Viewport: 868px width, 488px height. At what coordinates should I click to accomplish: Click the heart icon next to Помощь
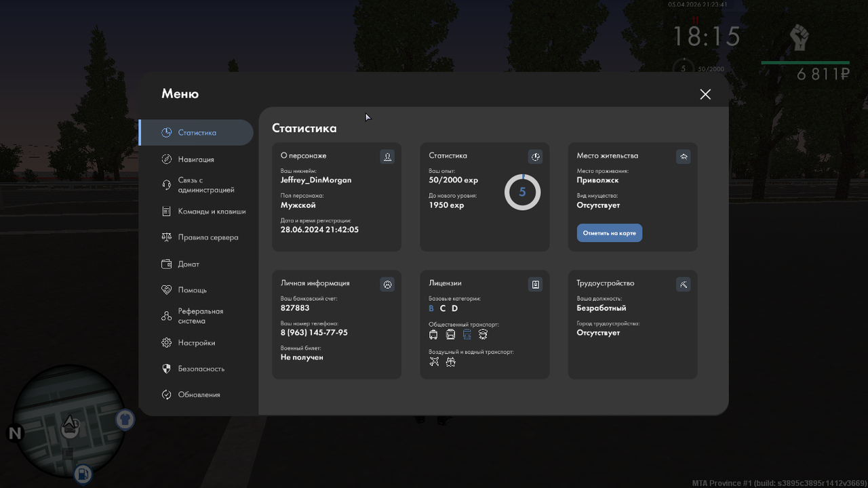point(167,290)
